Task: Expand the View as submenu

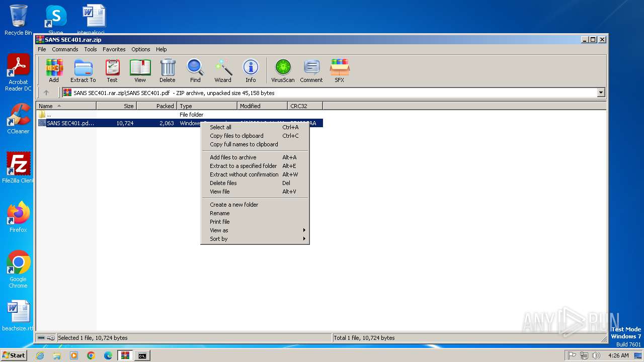Action: tap(255, 230)
